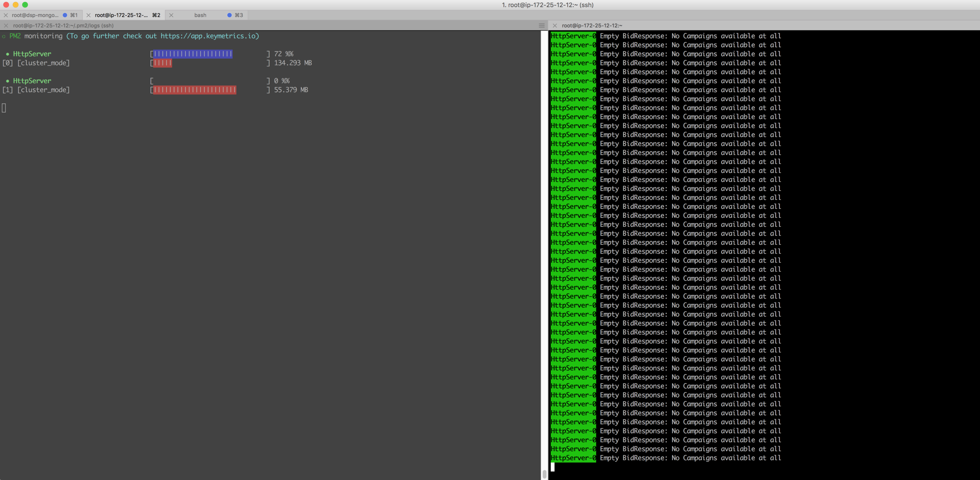
Task: Select HttpServer process [0] entry
Action: (32, 54)
